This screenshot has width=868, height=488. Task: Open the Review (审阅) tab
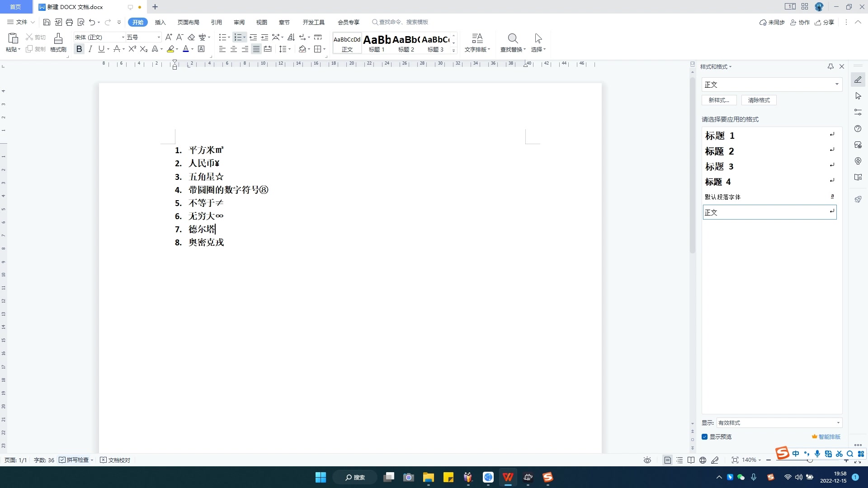tap(239, 22)
